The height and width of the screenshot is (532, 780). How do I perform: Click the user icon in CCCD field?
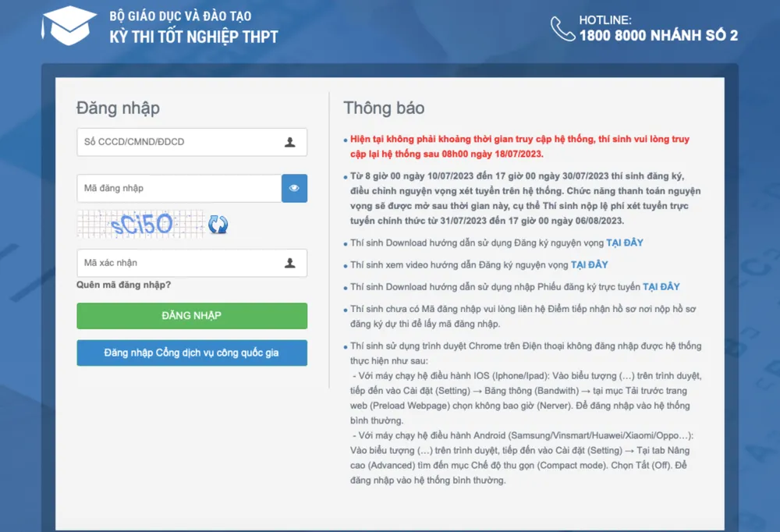[x=289, y=142]
